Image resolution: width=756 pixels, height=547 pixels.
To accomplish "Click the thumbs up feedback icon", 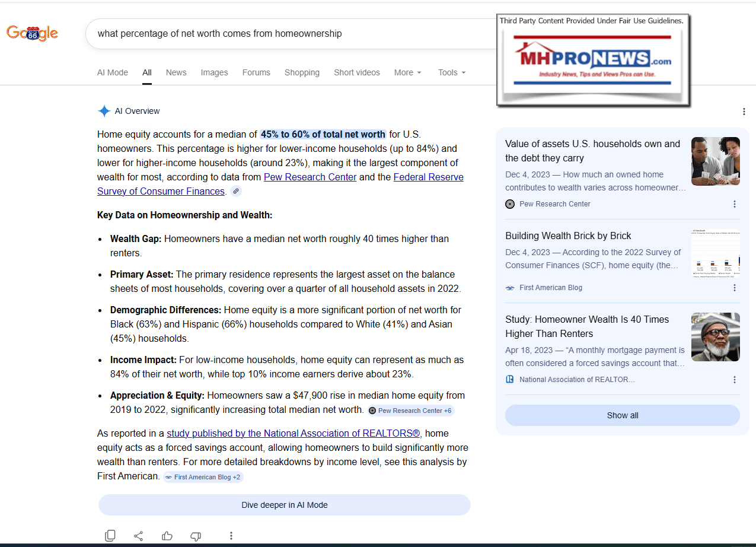I will click(x=167, y=536).
